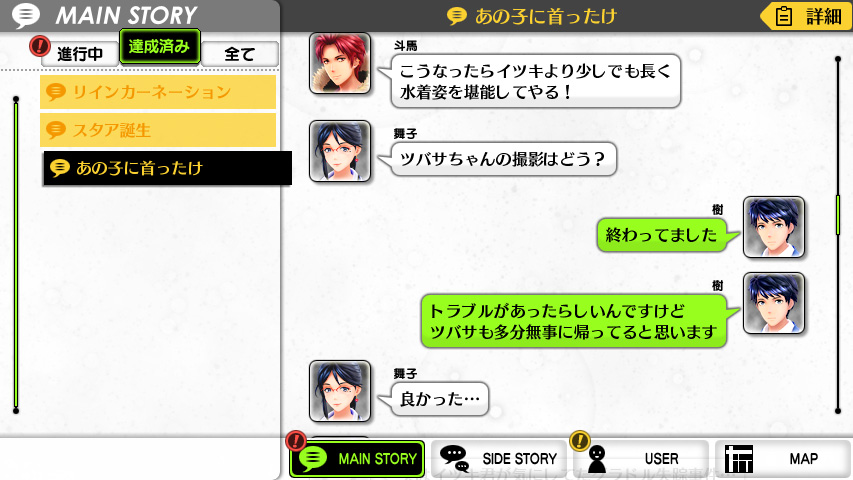
Task: Click the orange bubble icon beside あの子に首ったけ header
Action: (x=456, y=16)
